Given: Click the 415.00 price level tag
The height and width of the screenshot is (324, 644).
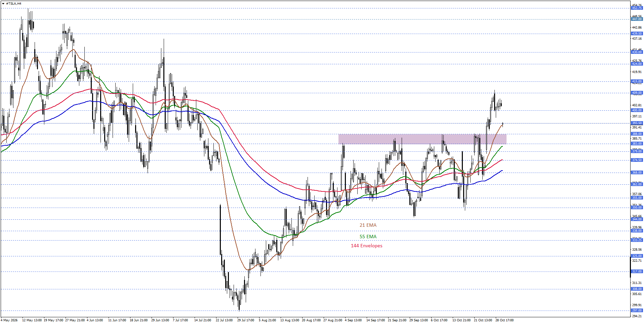Looking at the screenshot, I should (x=637, y=81).
